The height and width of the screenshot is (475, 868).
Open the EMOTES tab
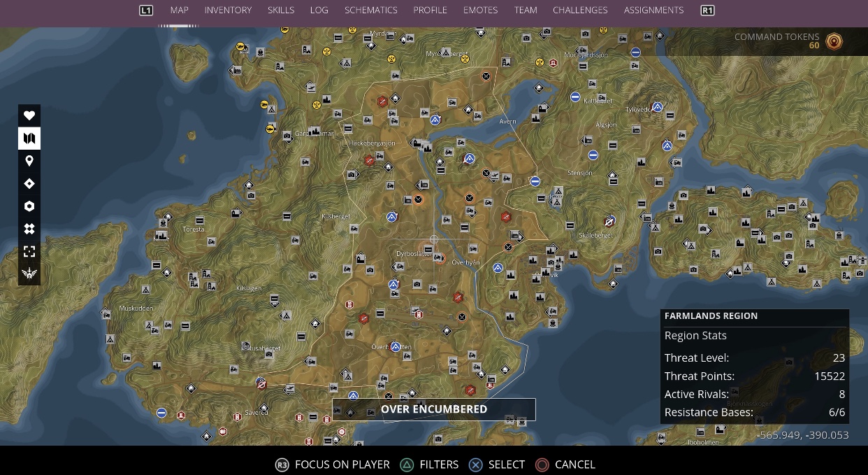click(x=481, y=10)
